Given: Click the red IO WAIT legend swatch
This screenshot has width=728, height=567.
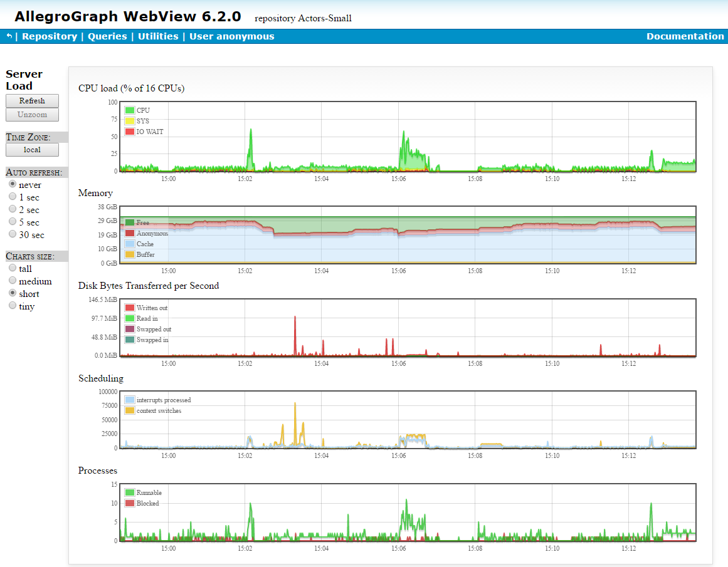Looking at the screenshot, I should coord(130,132).
